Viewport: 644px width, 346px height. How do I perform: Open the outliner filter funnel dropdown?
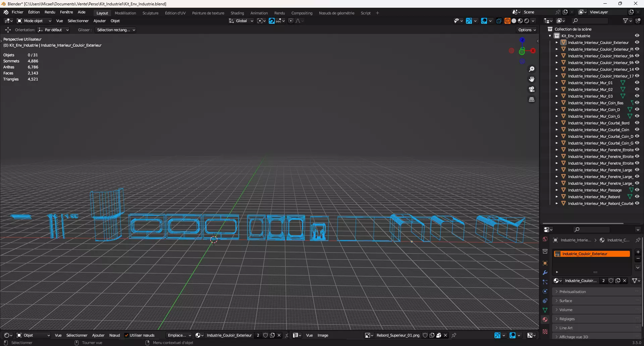[627, 21]
